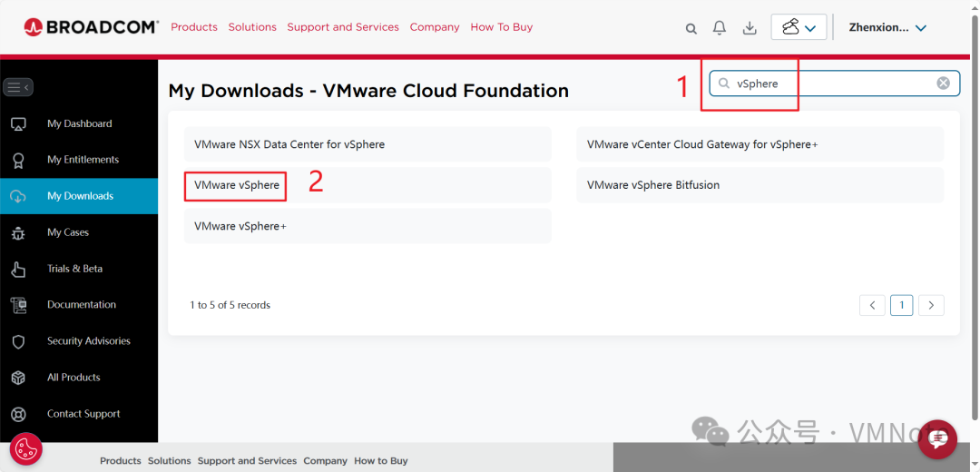
Task: Click the '1 to 5 of 5 records' text
Action: pos(230,305)
